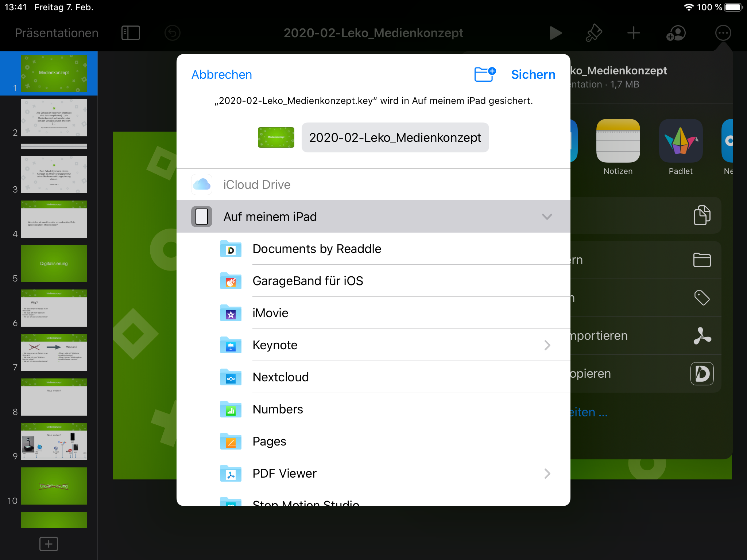Image resolution: width=747 pixels, height=560 pixels.
Task: Tap the clock in status bar
Action: click(16, 7)
